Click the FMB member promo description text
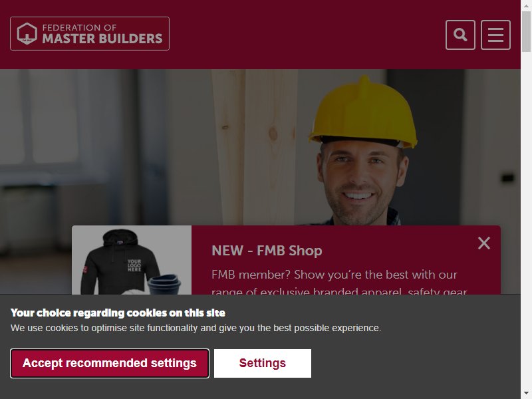Screen dimensions: 532x399 [339, 281]
